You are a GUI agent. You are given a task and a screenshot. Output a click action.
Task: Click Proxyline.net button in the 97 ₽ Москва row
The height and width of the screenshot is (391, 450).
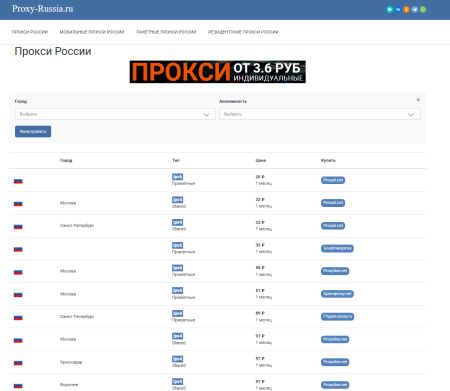(335, 339)
